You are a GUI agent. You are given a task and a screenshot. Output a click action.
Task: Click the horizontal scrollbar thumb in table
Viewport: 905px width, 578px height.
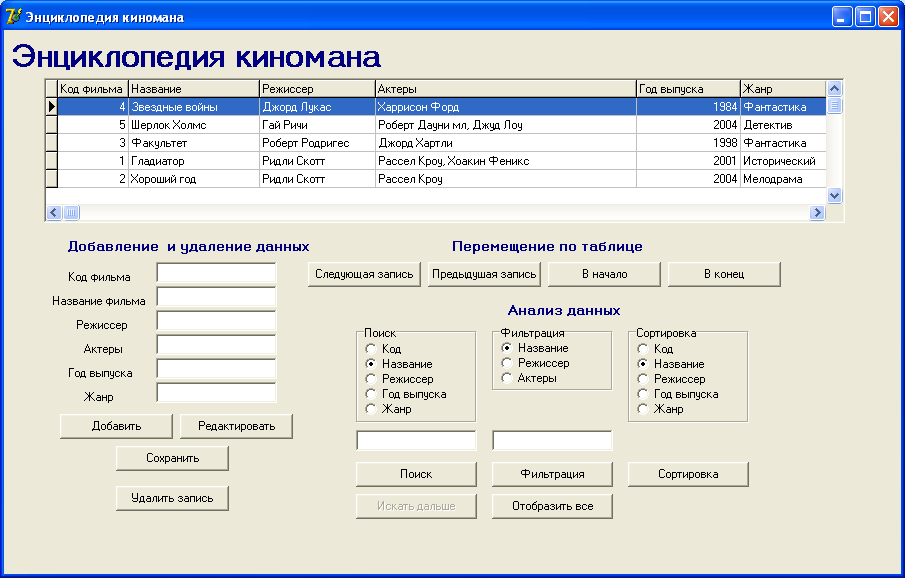pyautogui.click(x=71, y=212)
